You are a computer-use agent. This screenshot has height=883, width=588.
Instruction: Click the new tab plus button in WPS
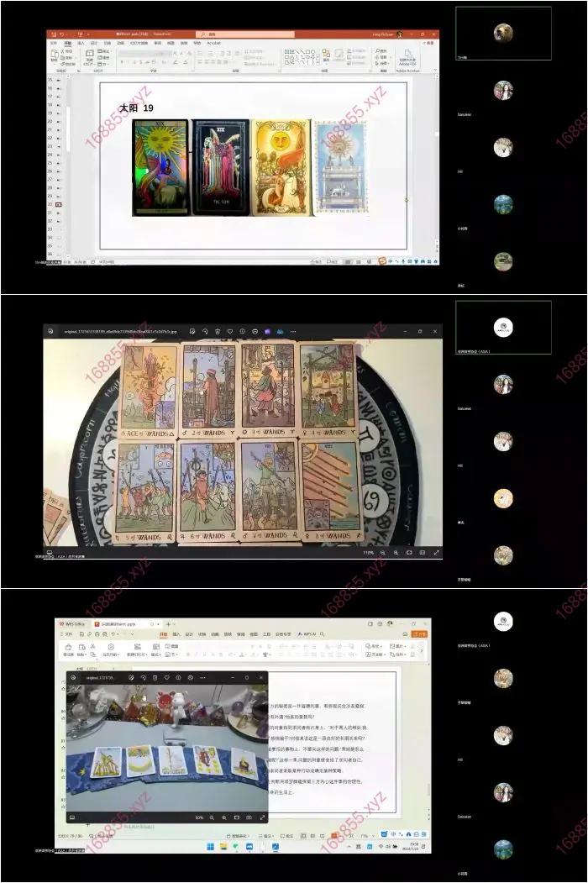(168, 624)
